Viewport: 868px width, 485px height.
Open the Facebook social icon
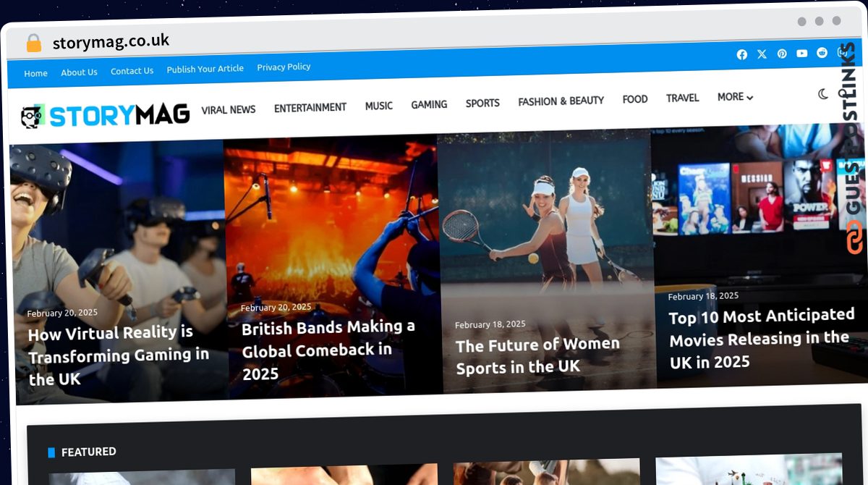pos(741,54)
